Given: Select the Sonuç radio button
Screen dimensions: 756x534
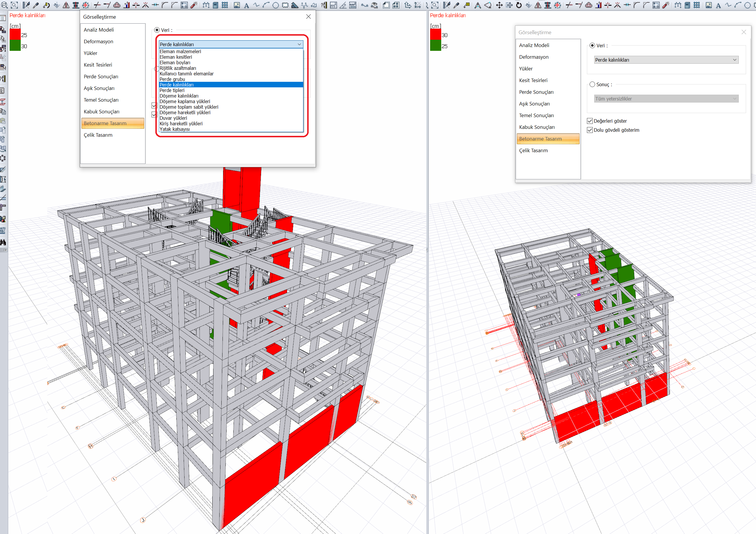Looking at the screenshot, I should [x=592, y=84].
